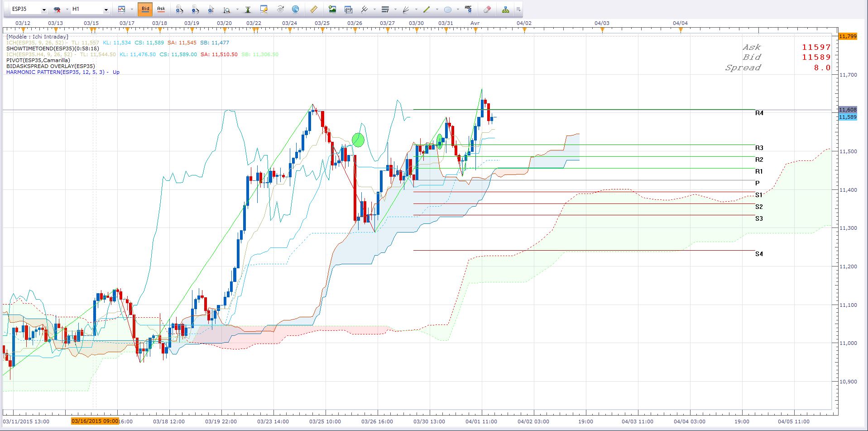Select the pitchfork drawing tool
This screenshot has width=868, height=431.
(x=364, y=9)
